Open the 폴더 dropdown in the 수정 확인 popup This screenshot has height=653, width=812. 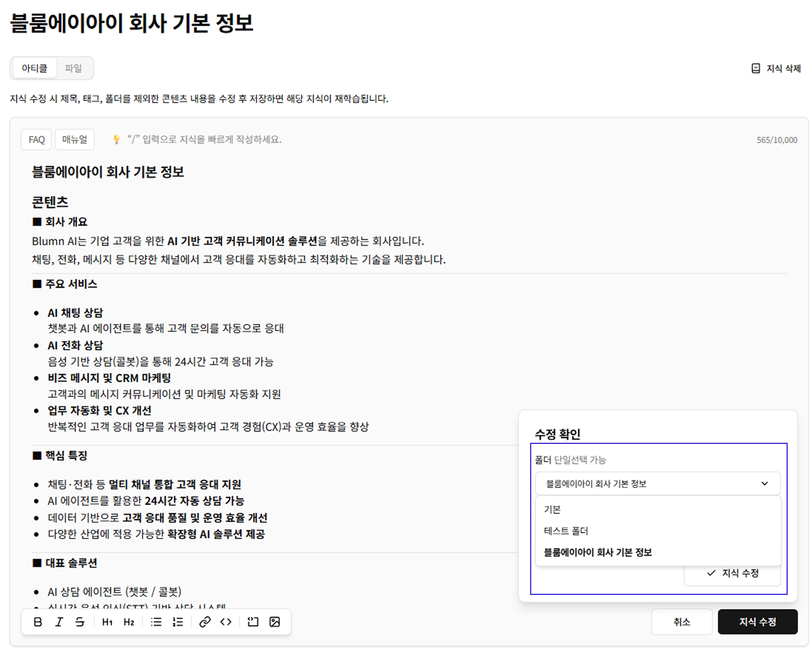tap(658, 484)
